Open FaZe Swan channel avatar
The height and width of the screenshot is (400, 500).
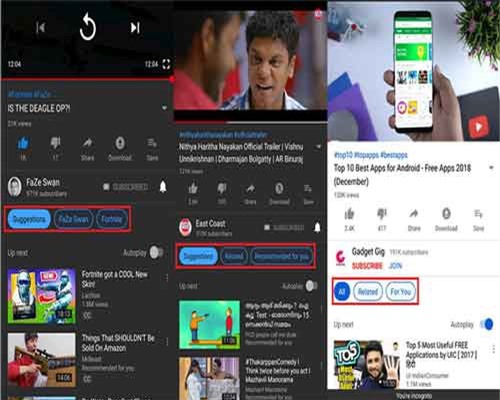pos(15,187)
